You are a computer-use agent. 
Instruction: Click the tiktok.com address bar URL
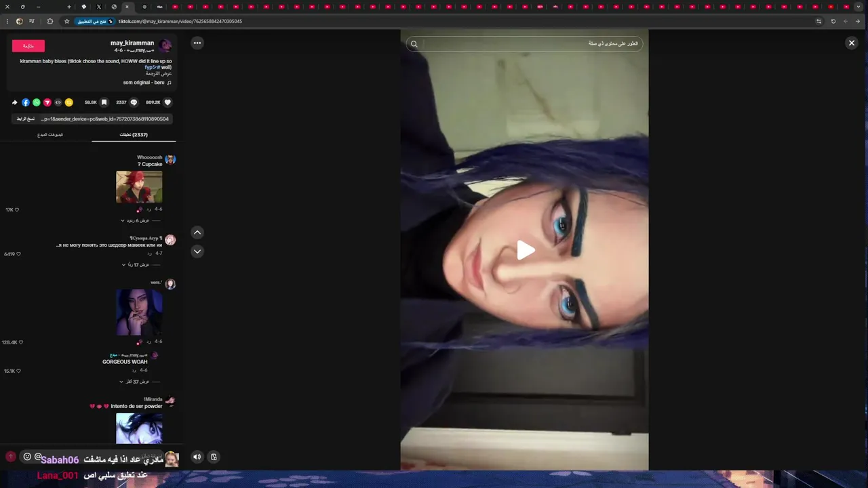pos(180,21)
